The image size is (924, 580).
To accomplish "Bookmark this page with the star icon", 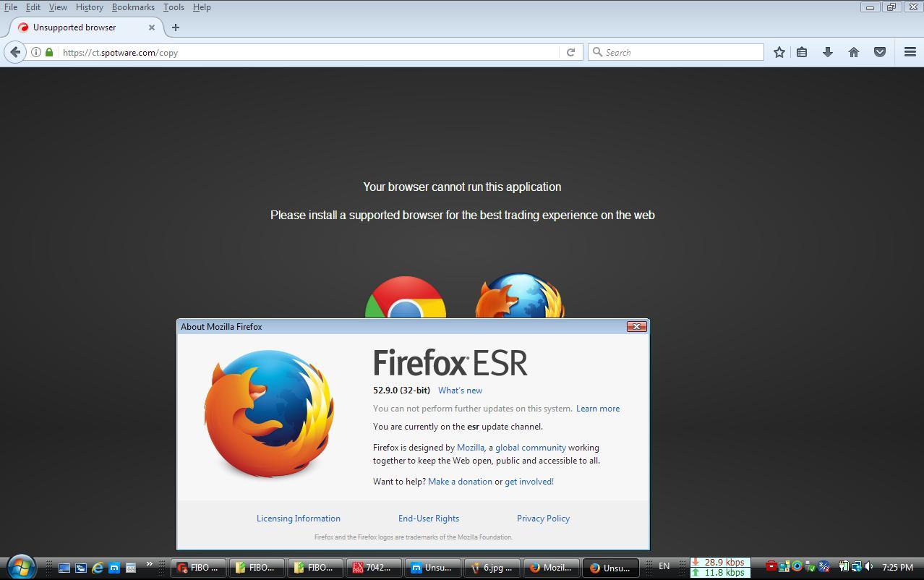I will (x=779, y=52).
